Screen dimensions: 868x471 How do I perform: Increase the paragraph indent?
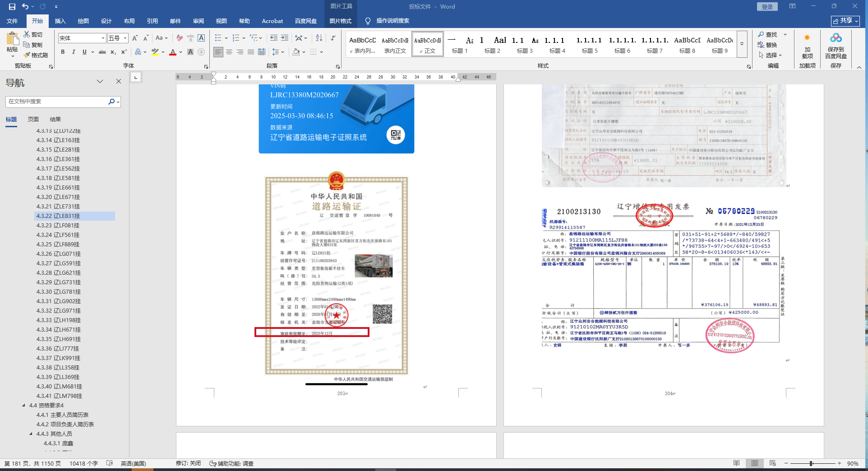[285, 38]
